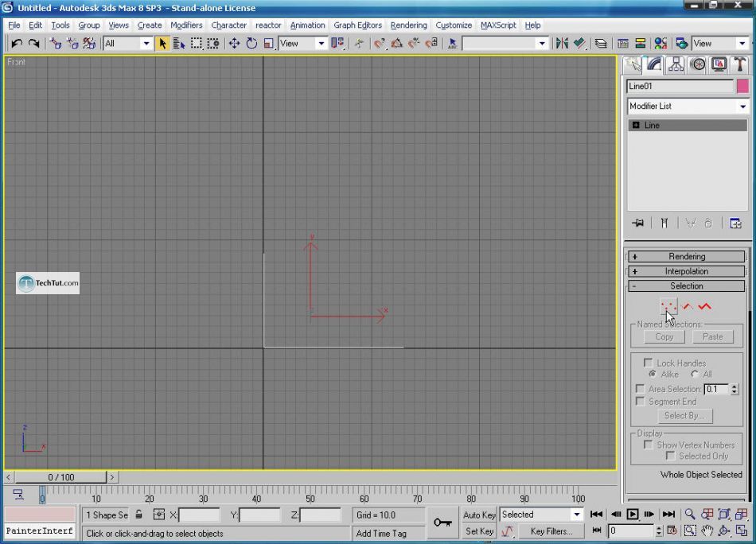The image size is (756, 544).
Task: Activate the Select Object arrow tool
Action: click(162, 44)
